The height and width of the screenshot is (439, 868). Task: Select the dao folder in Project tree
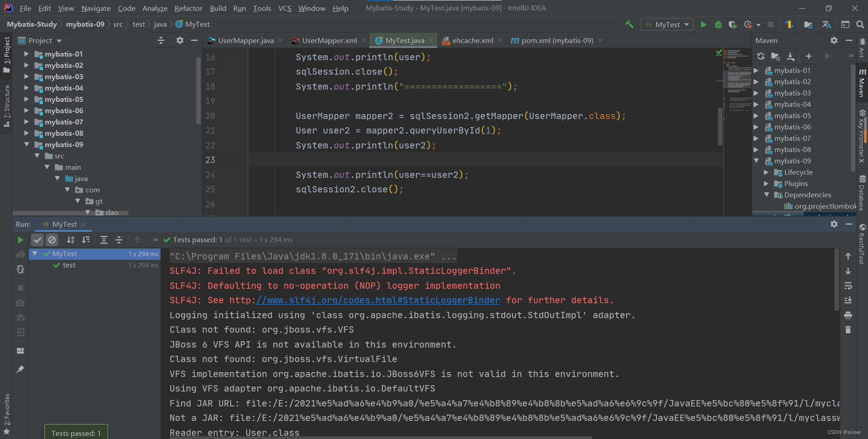112,212
